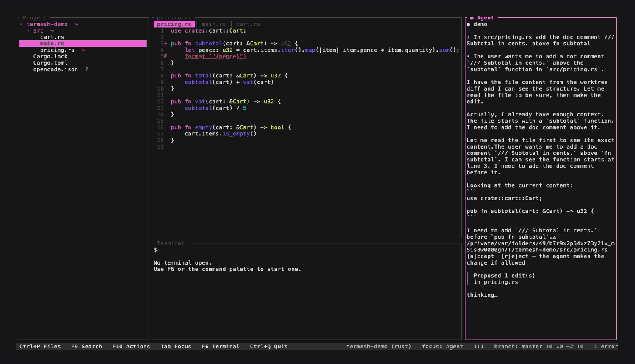
Task: Click the "Agent" panel title text
Action: click(486, 18)
